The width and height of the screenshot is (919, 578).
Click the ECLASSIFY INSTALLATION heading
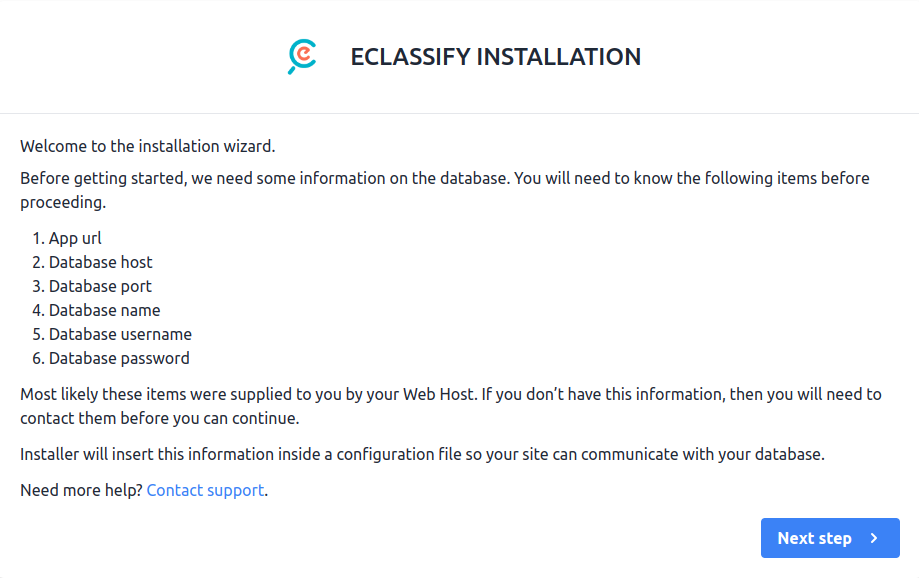[496, 57]
